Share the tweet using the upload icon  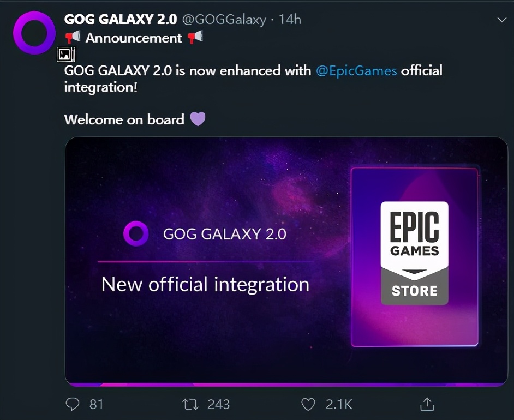[x=427, y=404]
